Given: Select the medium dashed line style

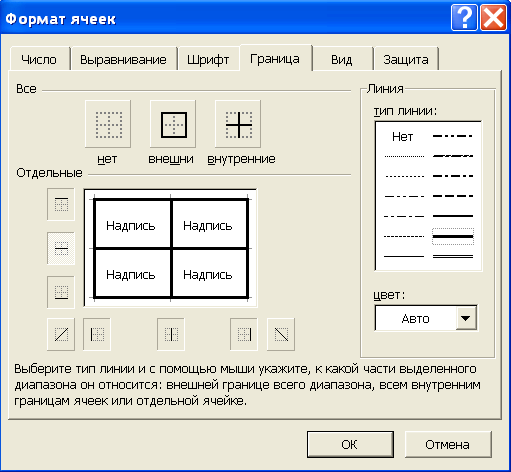Looking at the screenshot, I should click(453, 196).
